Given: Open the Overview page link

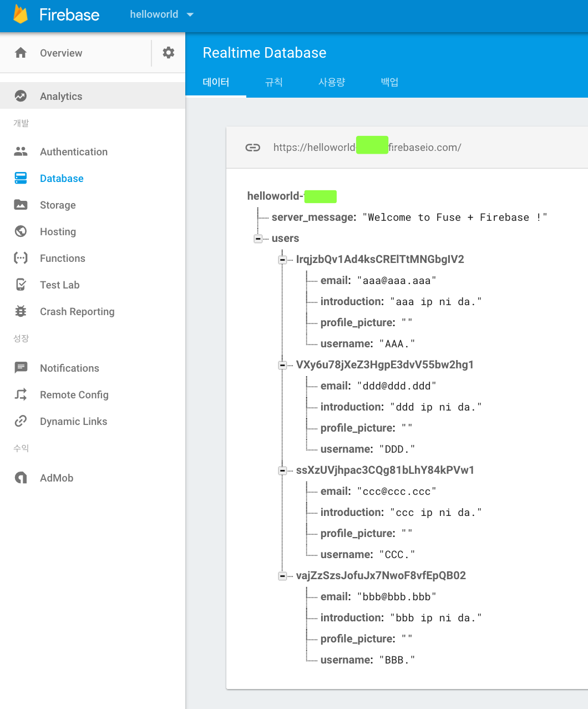Looking at the screenshot, I should tap(61, 53).
